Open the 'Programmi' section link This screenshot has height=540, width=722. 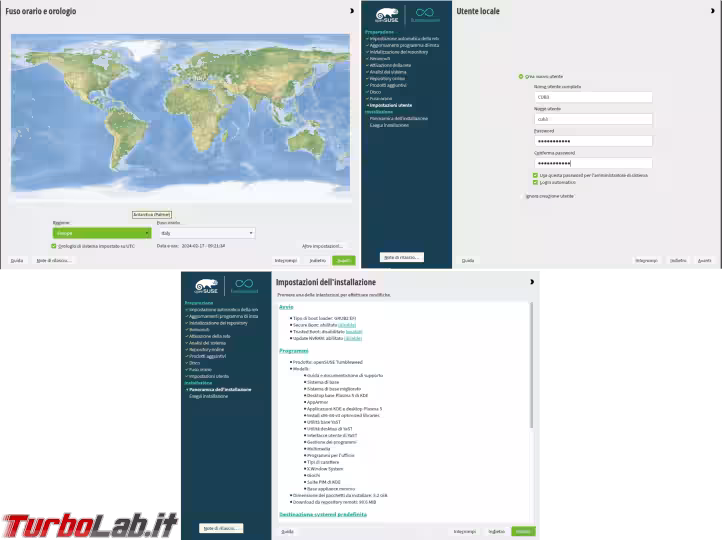click(294, 351)
